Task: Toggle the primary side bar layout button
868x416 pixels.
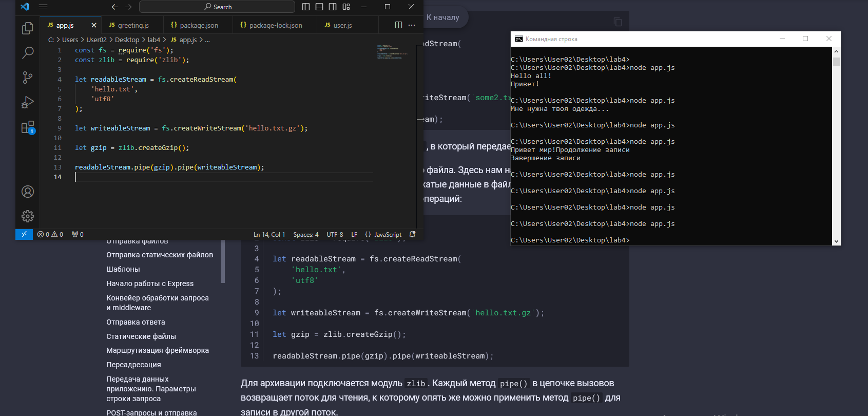Action: click(x=306, y=7)
